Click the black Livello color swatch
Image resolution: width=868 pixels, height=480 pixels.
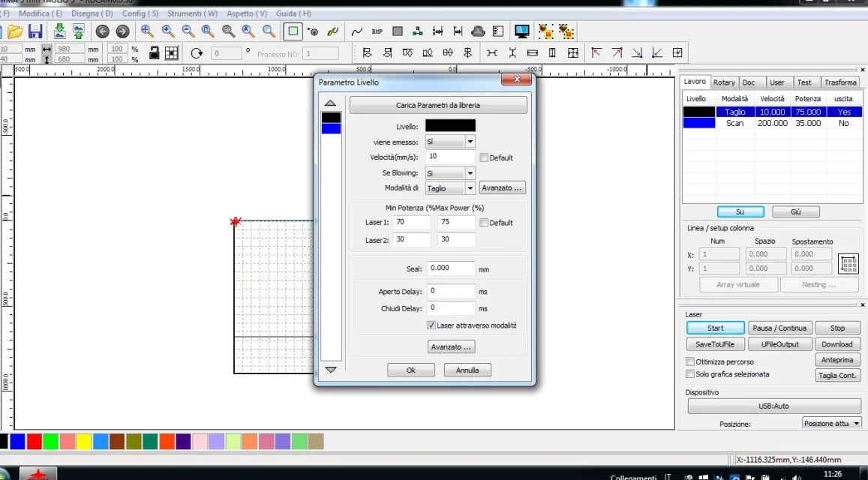click(x=450, y=126)
